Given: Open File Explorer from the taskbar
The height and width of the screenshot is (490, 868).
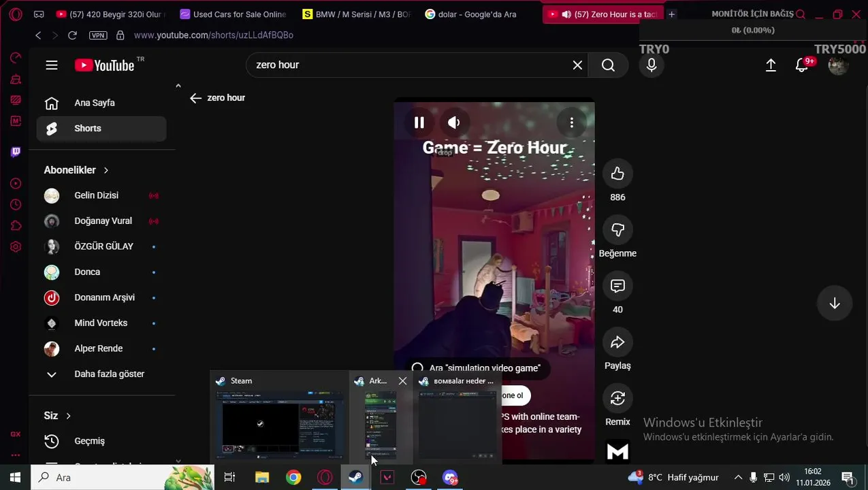Looking at the screenshot, I should pyautogui.click(x=262, y=478).
